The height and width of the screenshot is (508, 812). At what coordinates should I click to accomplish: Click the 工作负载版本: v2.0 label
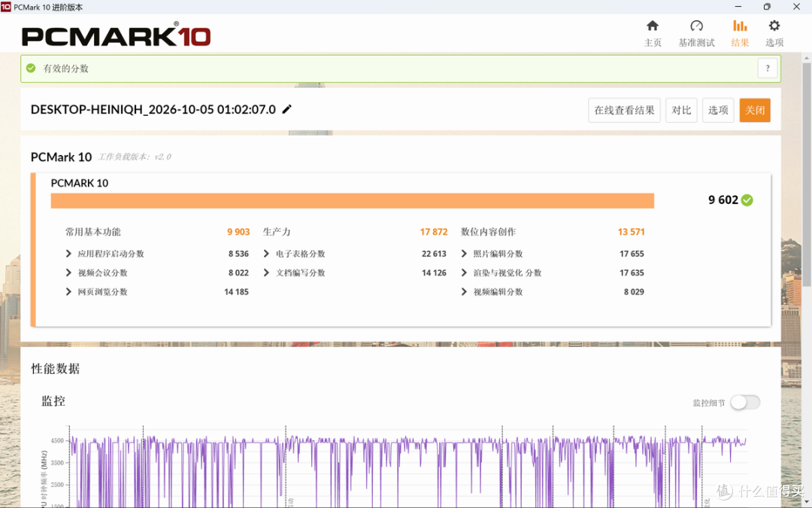(x=135, y=157)
